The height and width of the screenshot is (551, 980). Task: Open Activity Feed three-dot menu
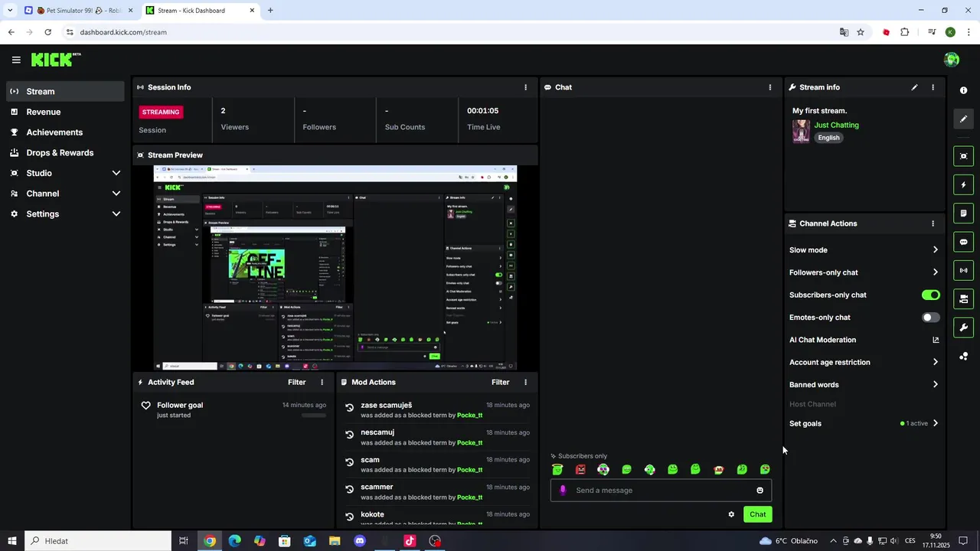322,382
